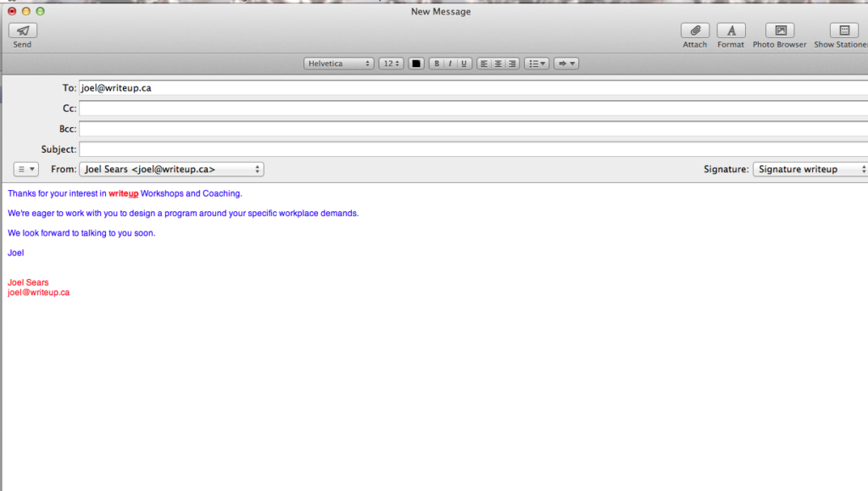
Task: Open the Helvetica font dropdown
Action: pyautogui.click(x=339, y=64)
